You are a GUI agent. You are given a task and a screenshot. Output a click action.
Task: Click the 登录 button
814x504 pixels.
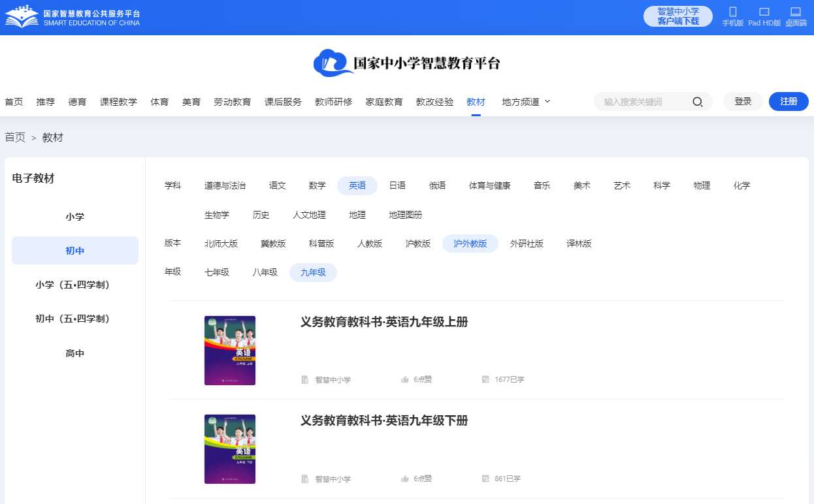pos(743,102)
